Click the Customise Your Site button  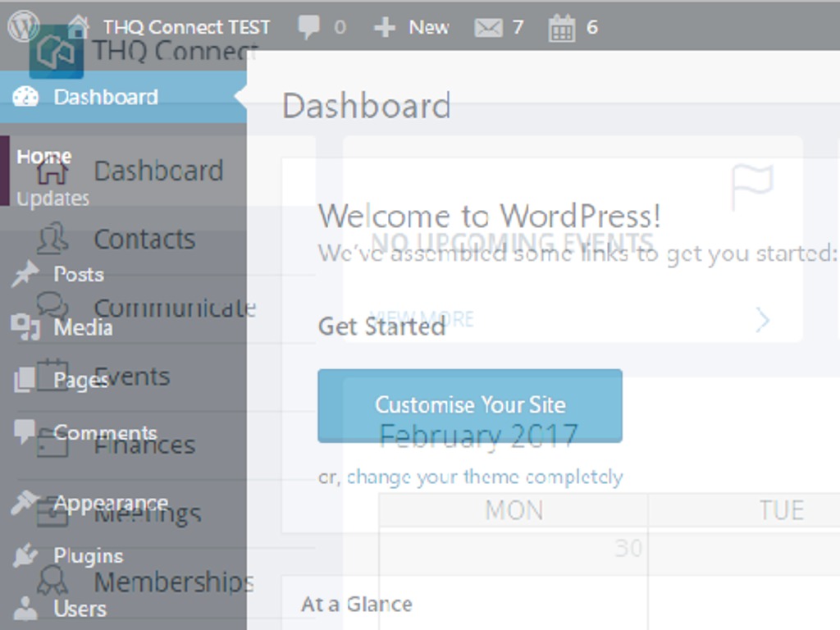pyautogui.click(x=470, y=405)
